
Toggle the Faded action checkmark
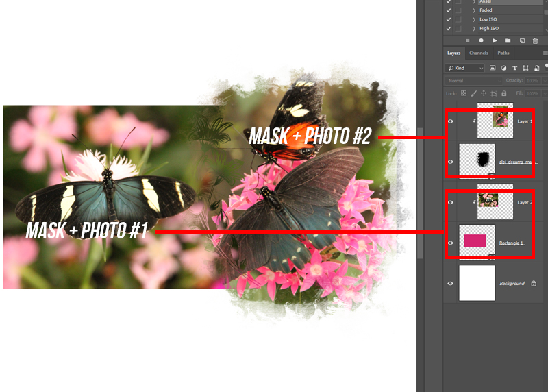(x=449, y=10)
